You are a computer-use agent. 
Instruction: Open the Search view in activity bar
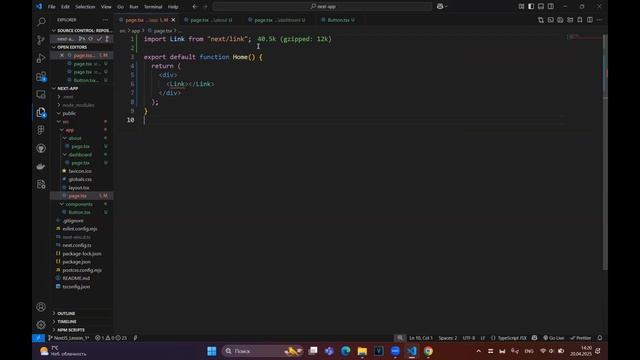tap(41, 22)
